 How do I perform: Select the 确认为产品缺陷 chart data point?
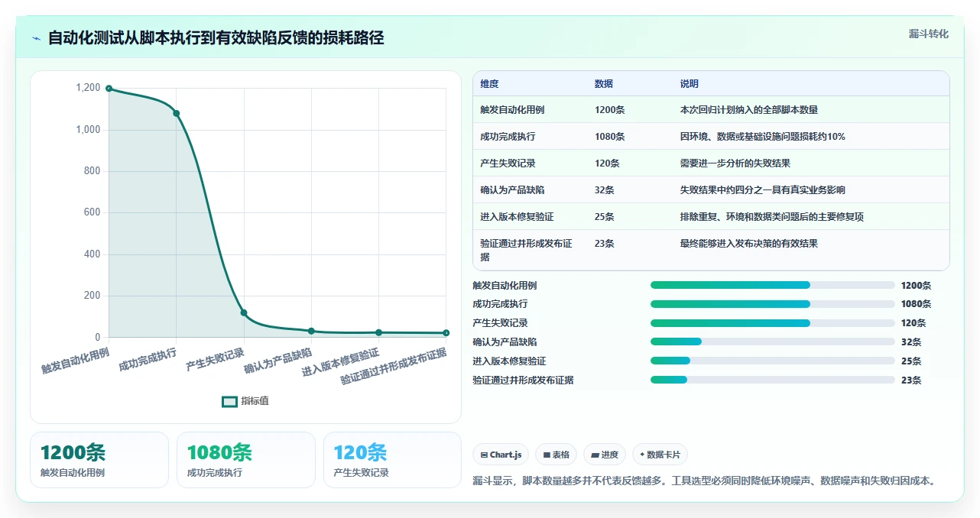(311, 331)
